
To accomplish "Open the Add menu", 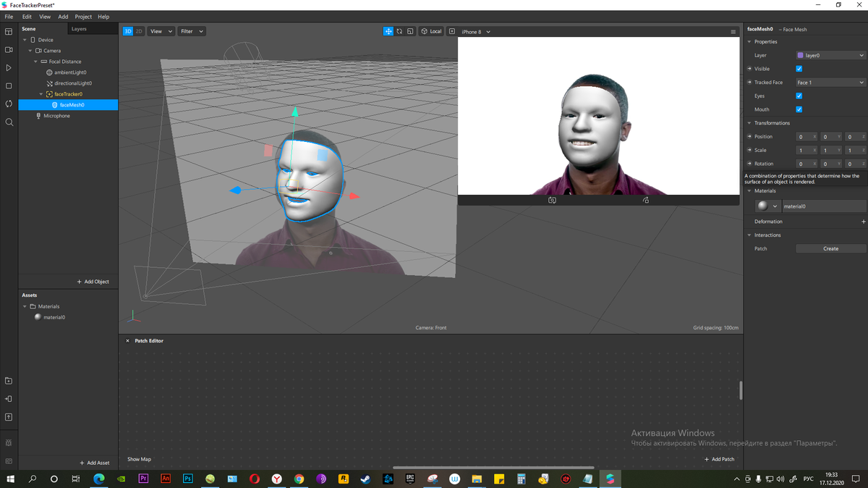I will click(x=63, y=17).
